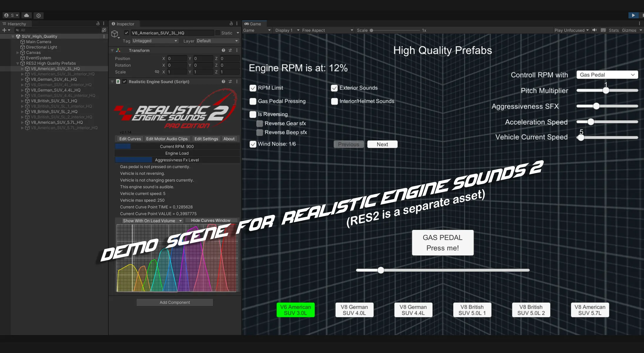644x353 pixels.
Task: Open Realistic Engine Sound preset icon
Action: click(x=230, y=81)
